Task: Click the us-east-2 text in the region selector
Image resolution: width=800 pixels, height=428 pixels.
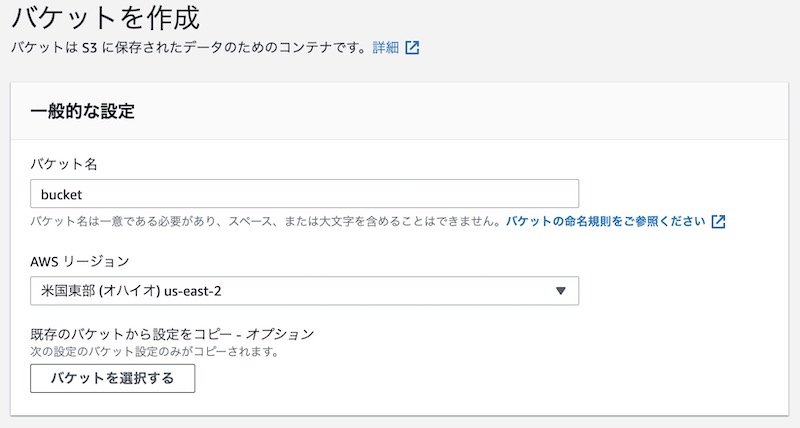Action: tap(193, 291)
